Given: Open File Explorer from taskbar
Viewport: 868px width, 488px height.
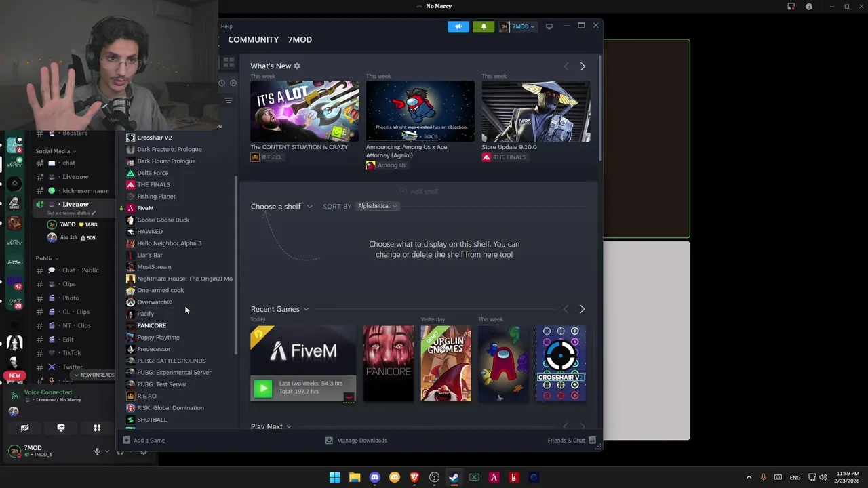Looking at the screenshot, I should point(355,477).
